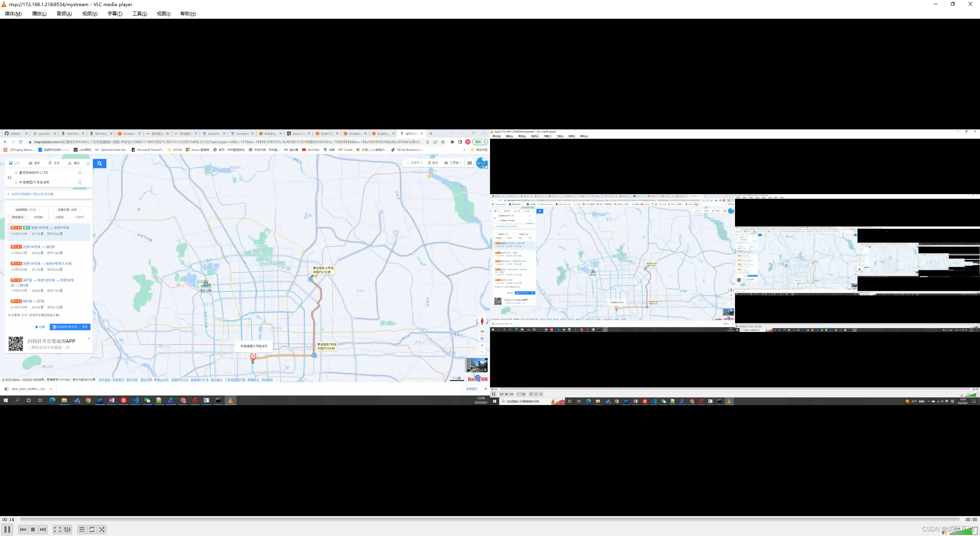The height and width of the screenshot is (536, 980).
Task: Mute audio via the speaker icon
Action: pos(944,532)
